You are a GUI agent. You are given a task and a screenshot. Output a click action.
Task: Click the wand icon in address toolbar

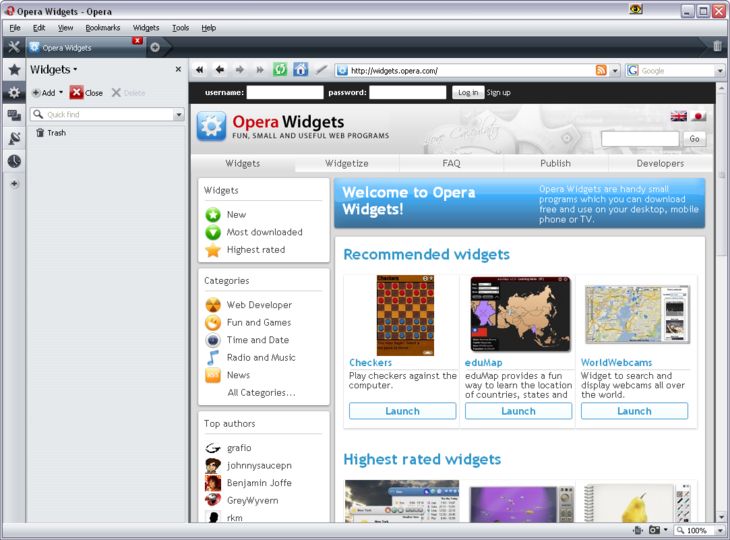coord(321,70)
